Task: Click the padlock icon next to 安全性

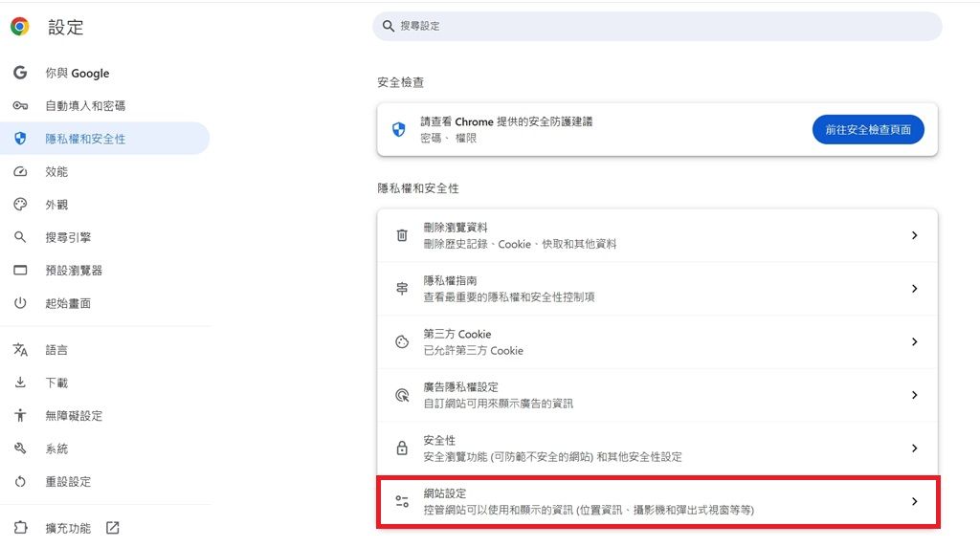Action: pyautogui.click(x=402, y=448)
